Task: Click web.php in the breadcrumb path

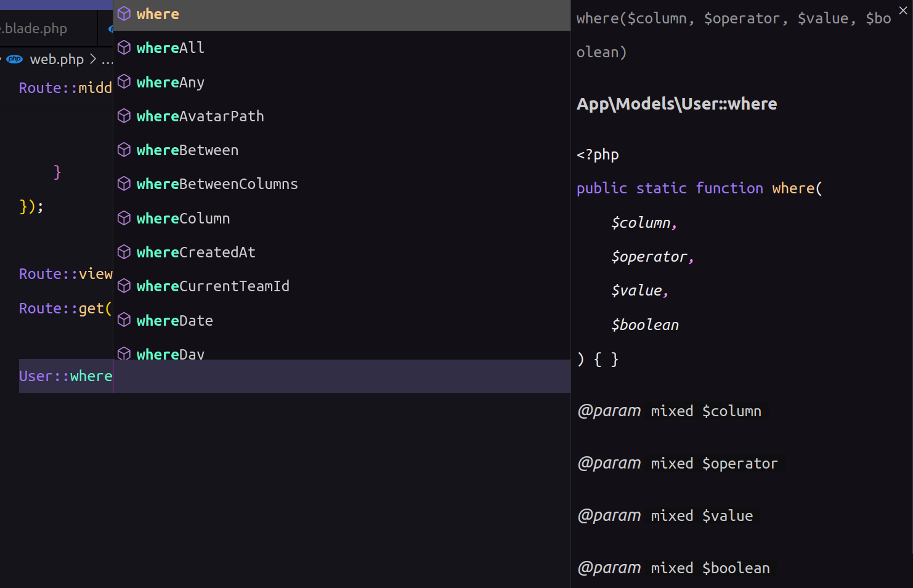Action: [57, 59]
